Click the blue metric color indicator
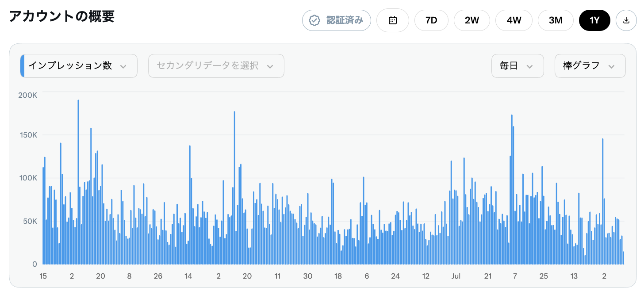 click(x=22, y=66)
